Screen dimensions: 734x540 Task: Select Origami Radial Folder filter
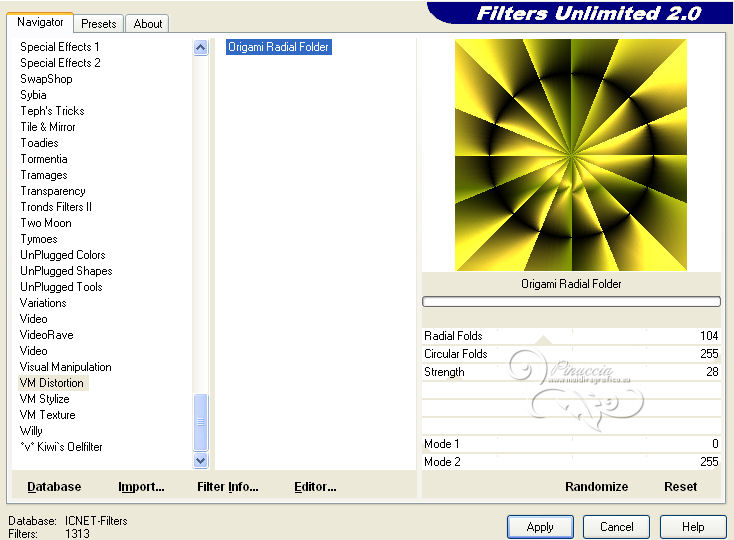point(279,47)
